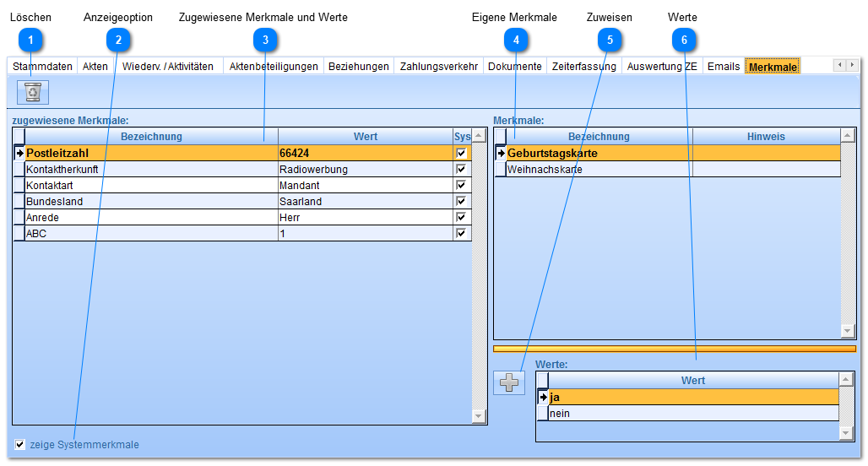Go to Aktenbeteiligungen tab

pyautogui.click(x=274, y=67)
